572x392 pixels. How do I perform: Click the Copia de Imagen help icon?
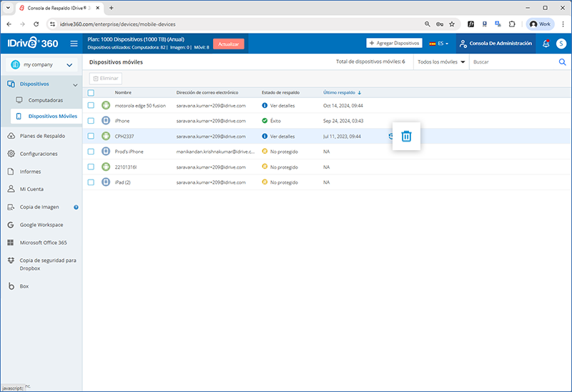tap(76, 207)
